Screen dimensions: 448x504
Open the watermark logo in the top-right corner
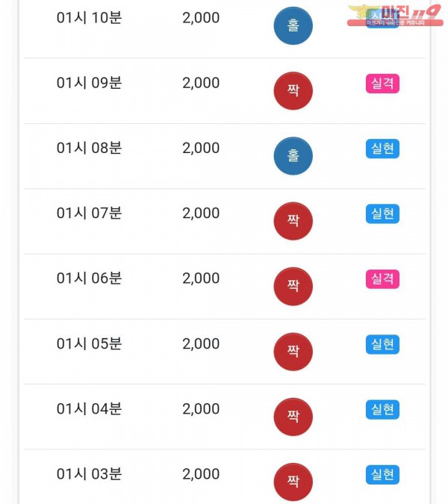pyautogui.click(x=395, y=16)
